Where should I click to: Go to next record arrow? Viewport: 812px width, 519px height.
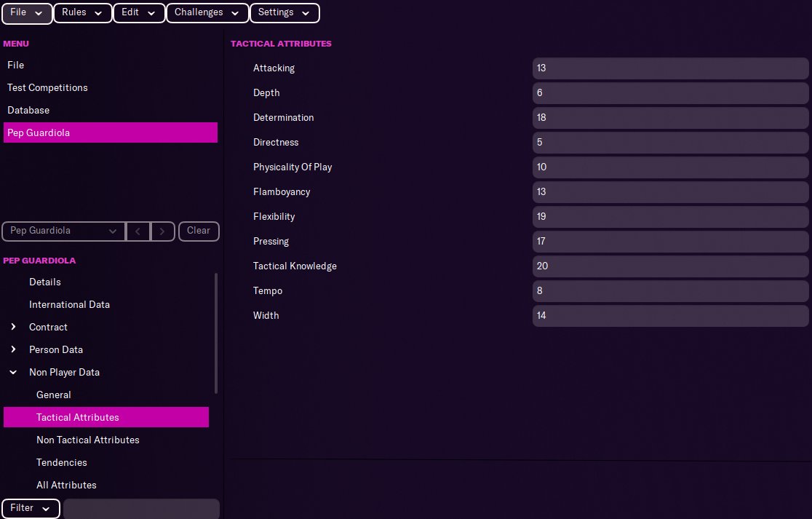(x=162, y=231)
